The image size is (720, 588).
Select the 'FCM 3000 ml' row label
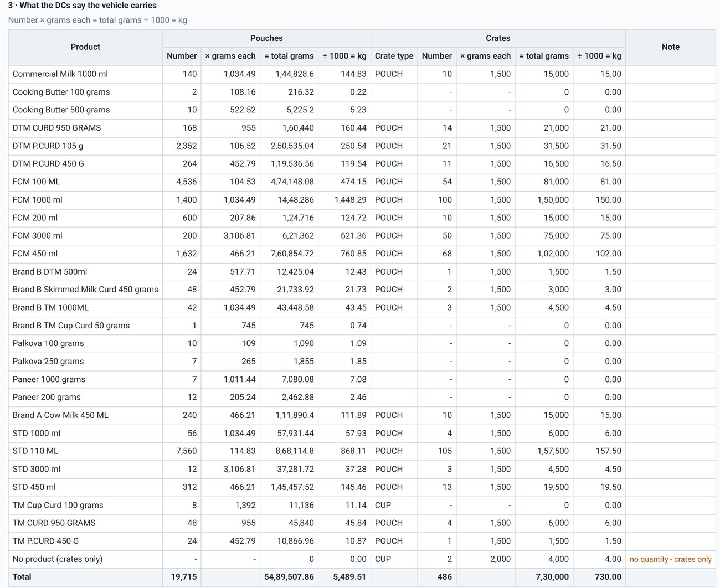click(37, 236)
